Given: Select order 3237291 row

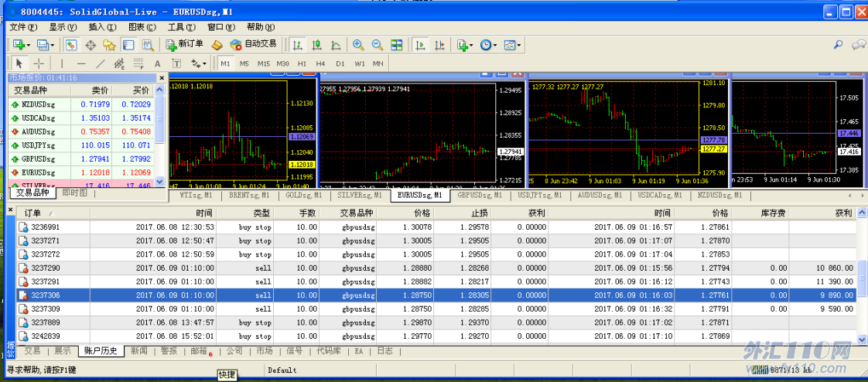Looking at the screenshot, I should click(436, 281).
